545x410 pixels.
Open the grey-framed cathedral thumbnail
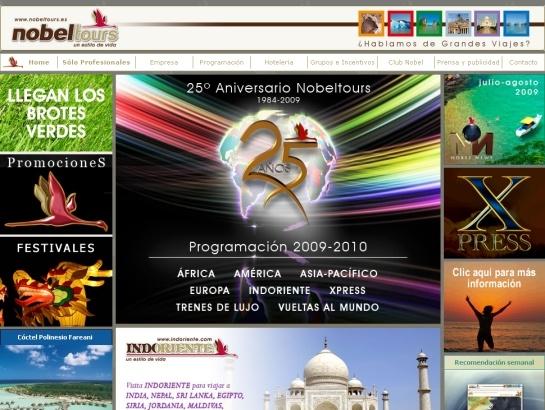458,24
